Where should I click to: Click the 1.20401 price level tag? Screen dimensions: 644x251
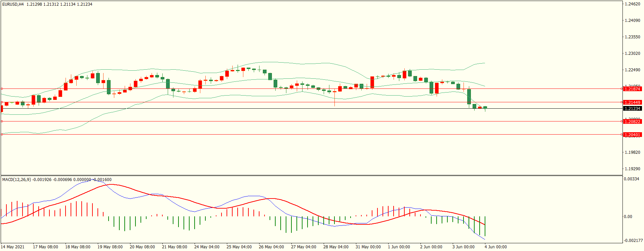coord(632,135)
